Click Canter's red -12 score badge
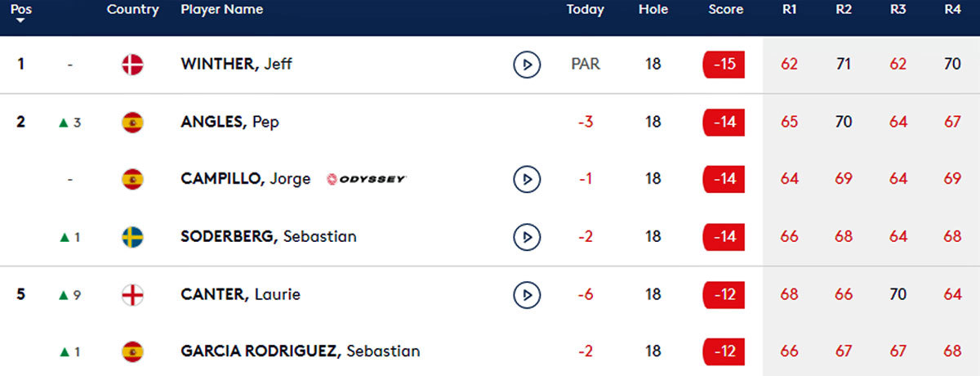980x376 pixels. pos(724,294)
